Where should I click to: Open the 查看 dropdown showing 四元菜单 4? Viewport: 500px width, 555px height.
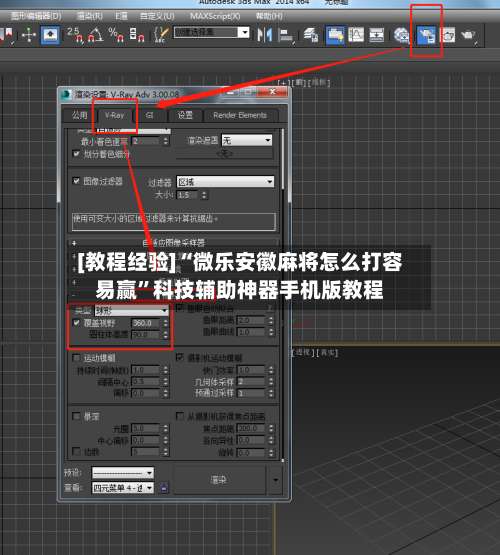122,488
